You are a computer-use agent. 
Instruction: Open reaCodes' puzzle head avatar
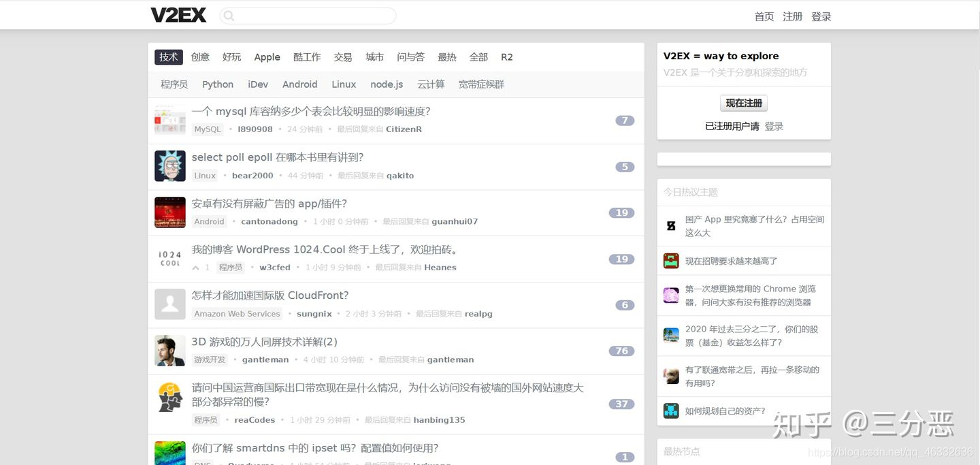[169, 397]
